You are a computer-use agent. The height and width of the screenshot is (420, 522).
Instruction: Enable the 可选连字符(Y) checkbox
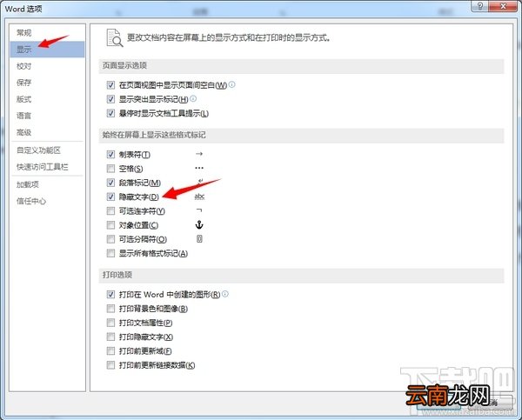[110, 211]
